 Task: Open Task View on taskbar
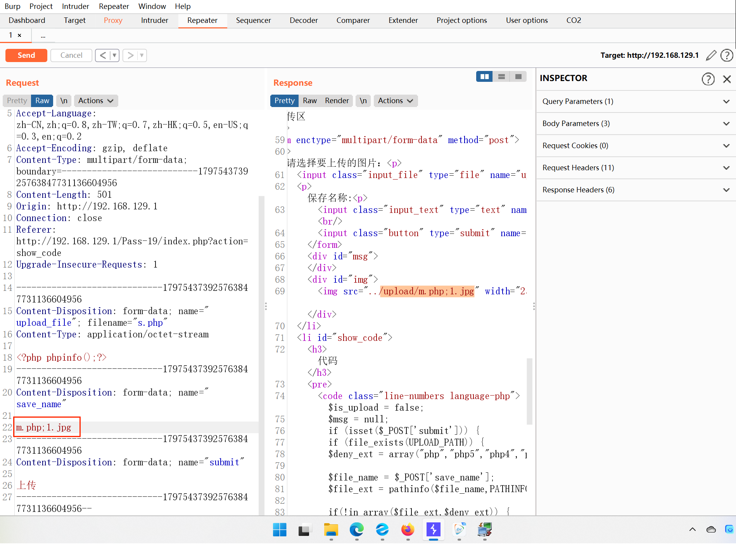coord(304,529)
